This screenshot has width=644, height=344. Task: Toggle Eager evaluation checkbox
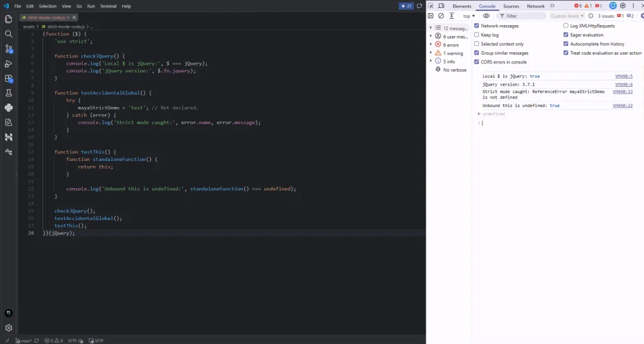point(565,35)
